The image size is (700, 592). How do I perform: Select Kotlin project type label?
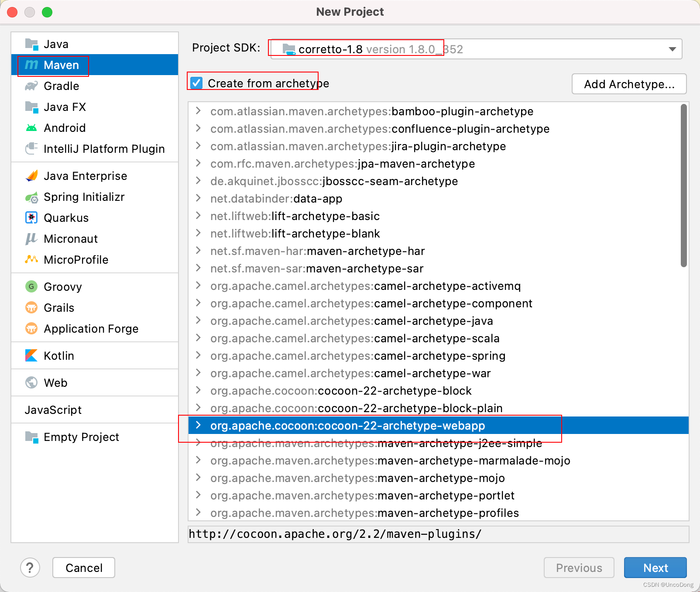(59, 356)
